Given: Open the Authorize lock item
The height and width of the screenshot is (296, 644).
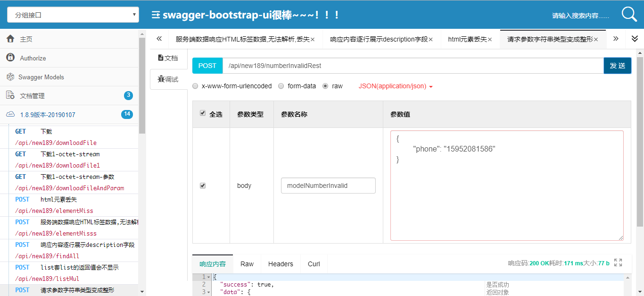Looking at the screenshot, I should click(x=33, y=58).
